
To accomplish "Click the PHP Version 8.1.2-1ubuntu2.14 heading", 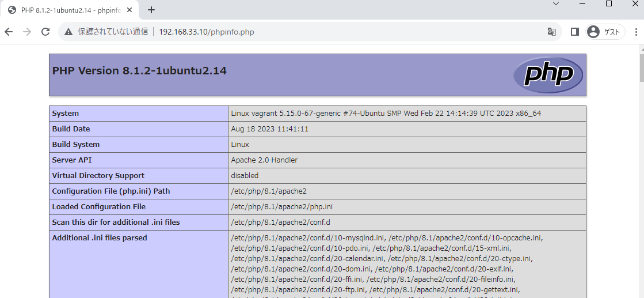I will (139, 70).
